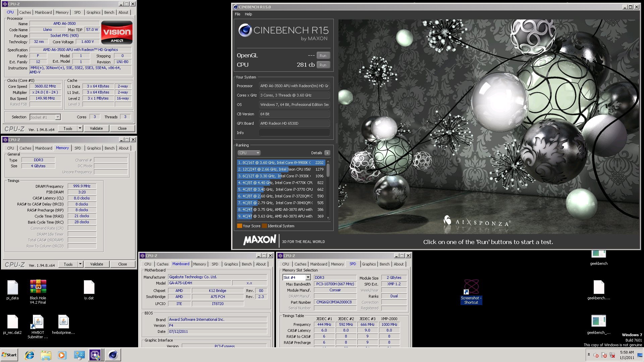Run the Cinebench CPU test
Image resolution: width=644 pixels, height=362 pixels.
(x=323, y=65)
